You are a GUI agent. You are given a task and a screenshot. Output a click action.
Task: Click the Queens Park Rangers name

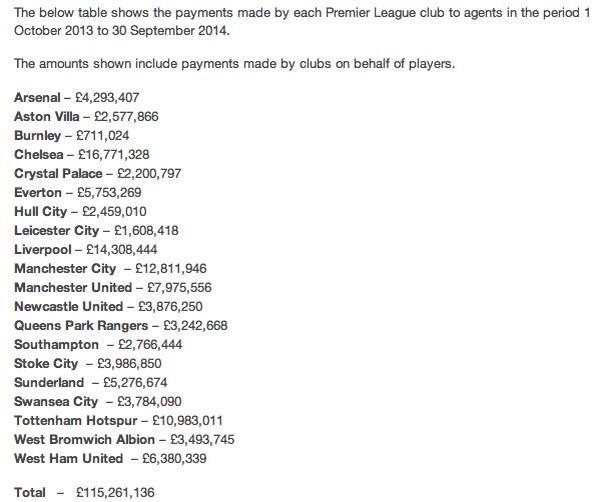tap(81, 325)
